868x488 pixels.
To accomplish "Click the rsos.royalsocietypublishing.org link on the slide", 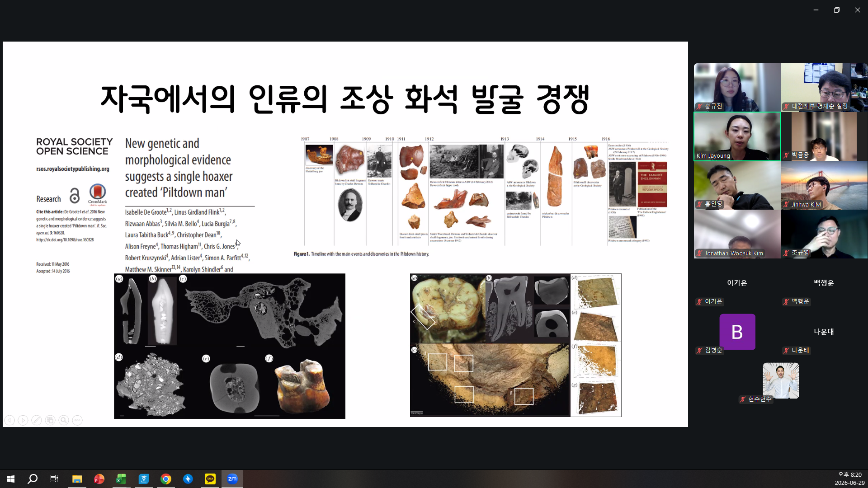I will (x=73, y=169).
